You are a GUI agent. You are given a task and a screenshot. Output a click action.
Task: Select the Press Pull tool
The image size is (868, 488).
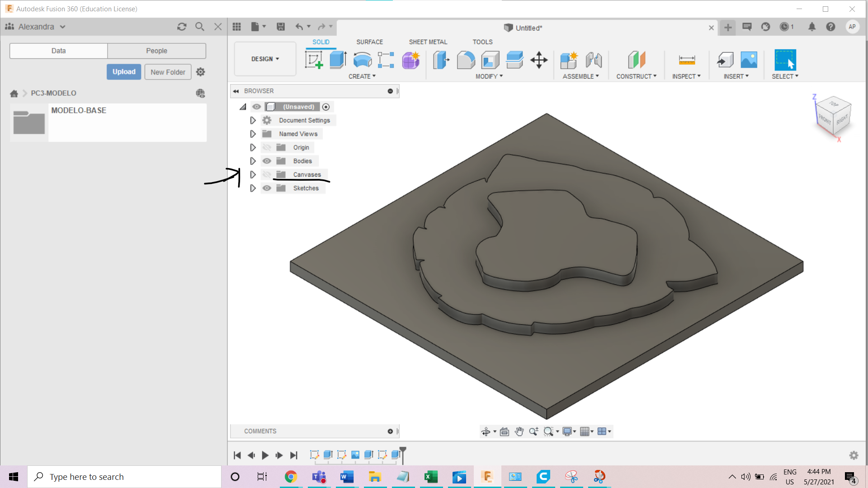point(441,60)
